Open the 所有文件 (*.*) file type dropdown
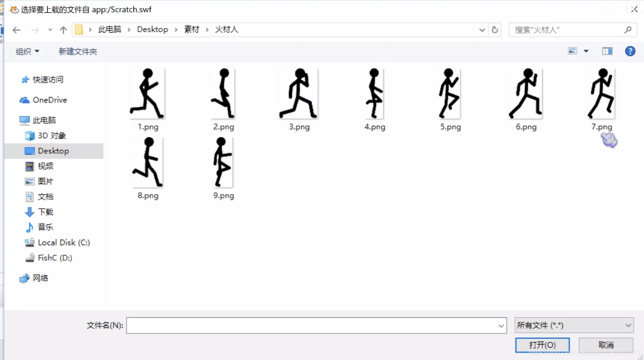This screenshot has width=644, height=360. [x=574, y=326]
